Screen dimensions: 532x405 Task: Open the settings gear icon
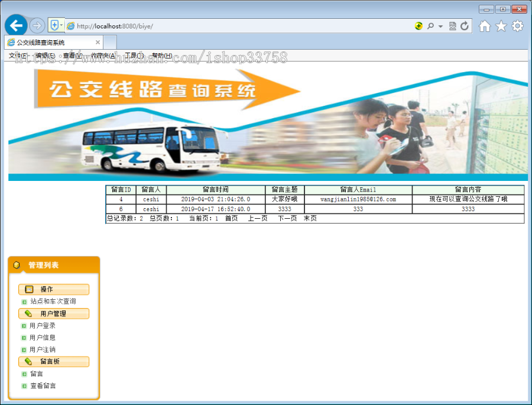click(x=517, y=26)
